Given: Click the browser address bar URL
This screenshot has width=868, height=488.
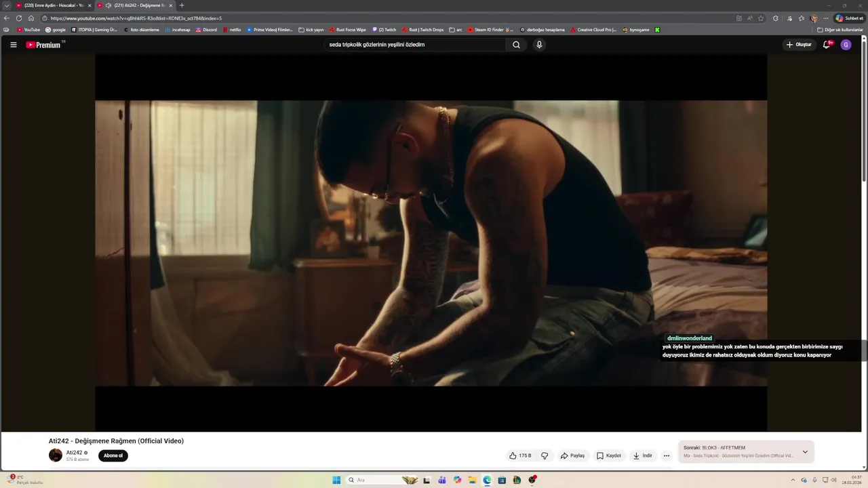Looking at the screenshot, I should [x=136, y=18].
